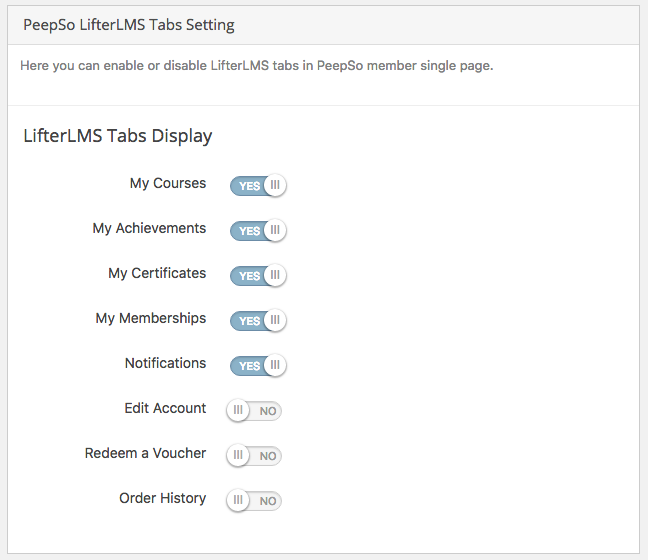Switch off My Certificates toggle

(258, 276)
